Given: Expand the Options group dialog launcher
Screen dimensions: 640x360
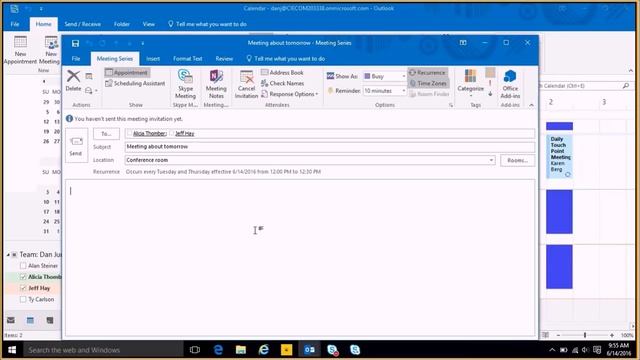Looking at the screenshot, I should pyautogui.click(x=451, y=105).
